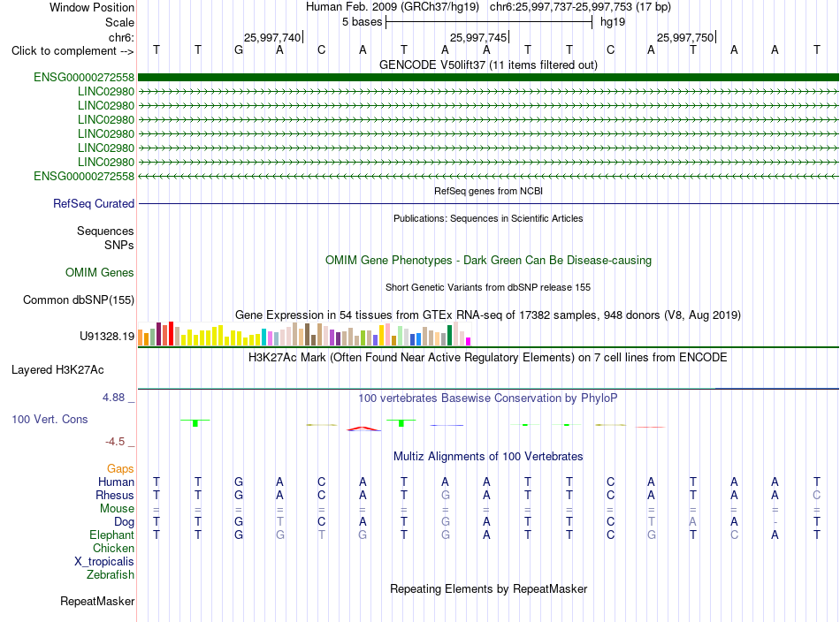Click 'Short Genetic Variants from dbSNP release 155' title
The image size is (840, 622).
pos(488,287)
